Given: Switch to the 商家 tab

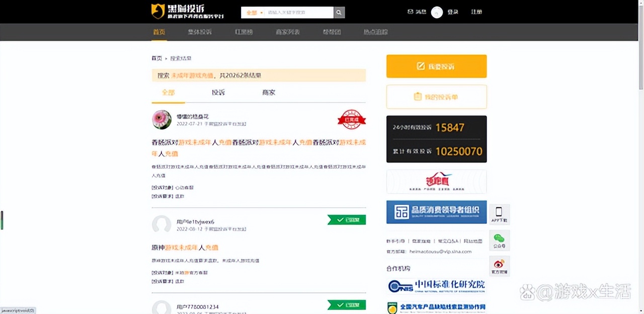Looking at the screenshot, I should coord(268,93).
